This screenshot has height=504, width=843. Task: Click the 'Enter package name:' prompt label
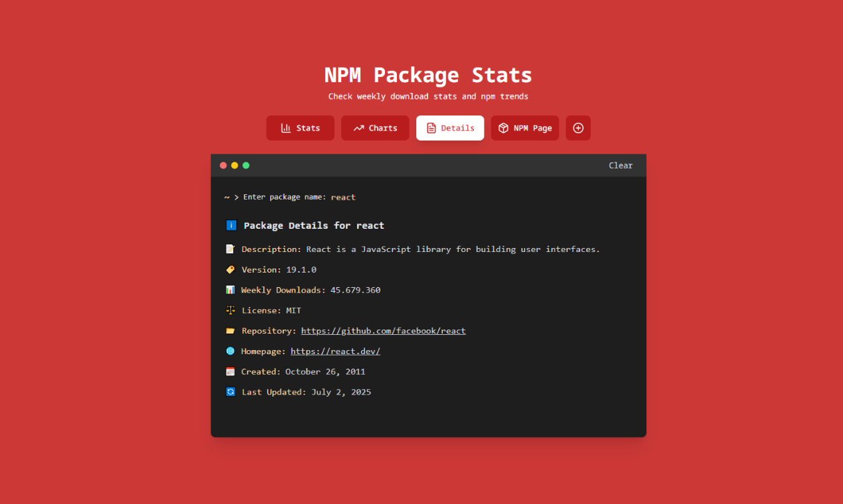click(x=285, y=197)
